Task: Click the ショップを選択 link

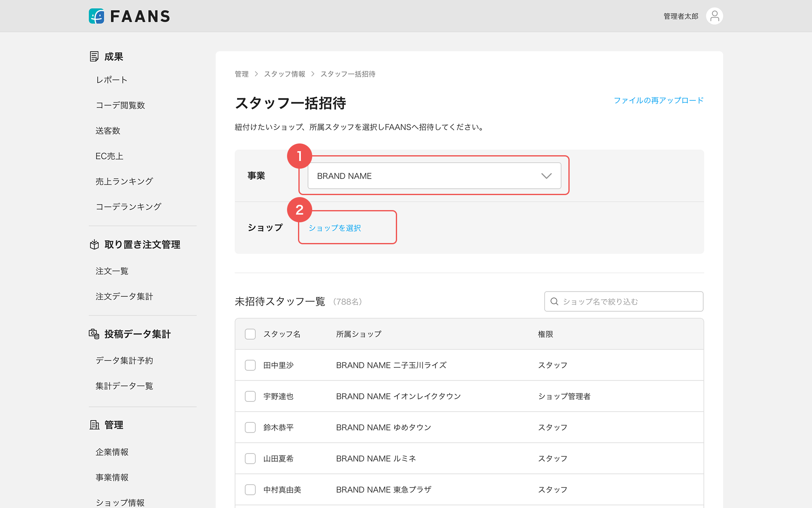Action: coord(335,228)
